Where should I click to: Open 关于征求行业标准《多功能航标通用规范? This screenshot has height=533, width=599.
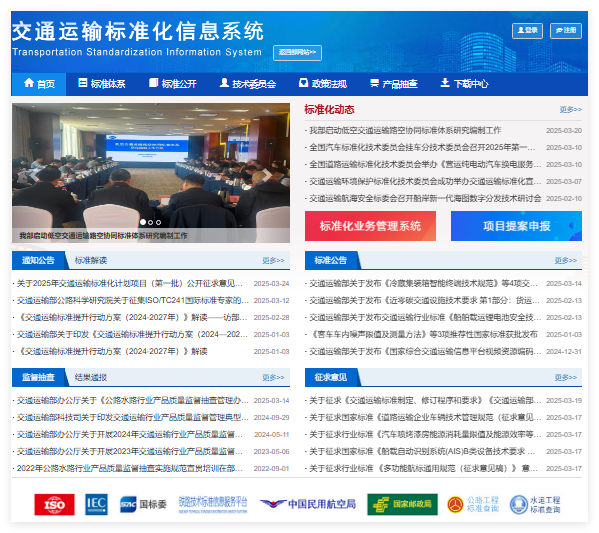423,468
